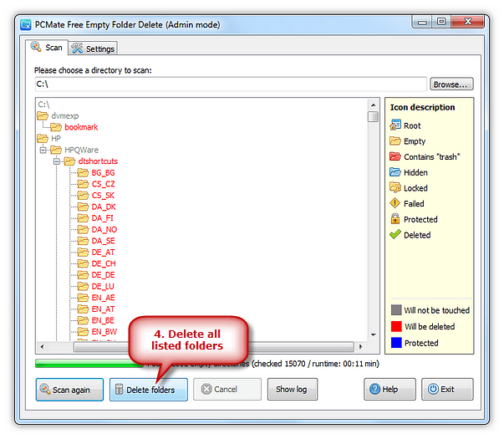
Task: Click the vertical scrollbar thumb
Action: point(373,116)
